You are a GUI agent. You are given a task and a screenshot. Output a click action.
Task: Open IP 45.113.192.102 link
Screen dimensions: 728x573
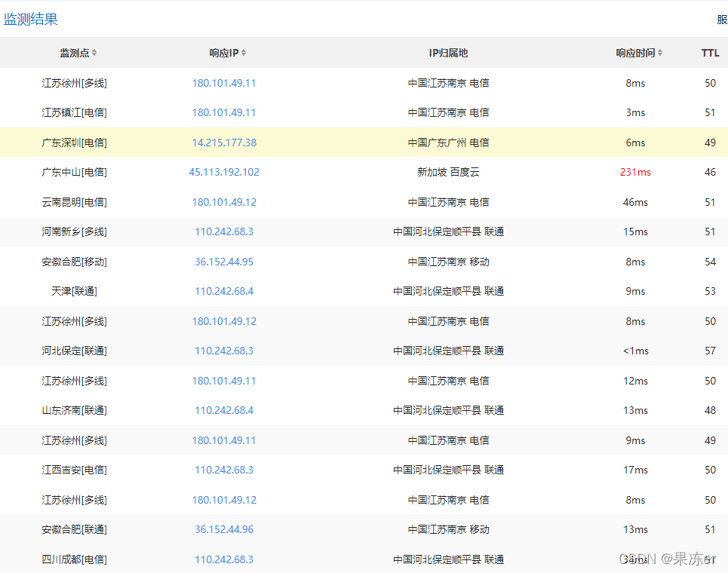pos(224,172)
